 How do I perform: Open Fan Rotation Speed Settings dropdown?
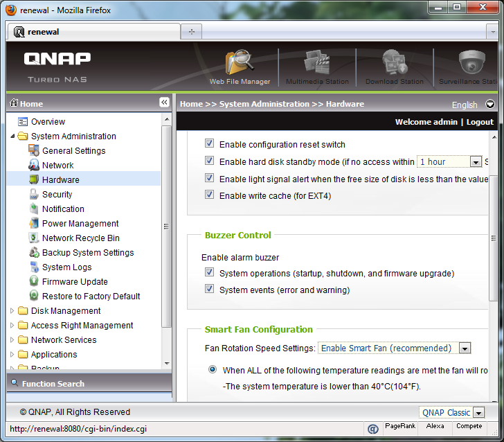pyautogui.click(x=464, y=348)
